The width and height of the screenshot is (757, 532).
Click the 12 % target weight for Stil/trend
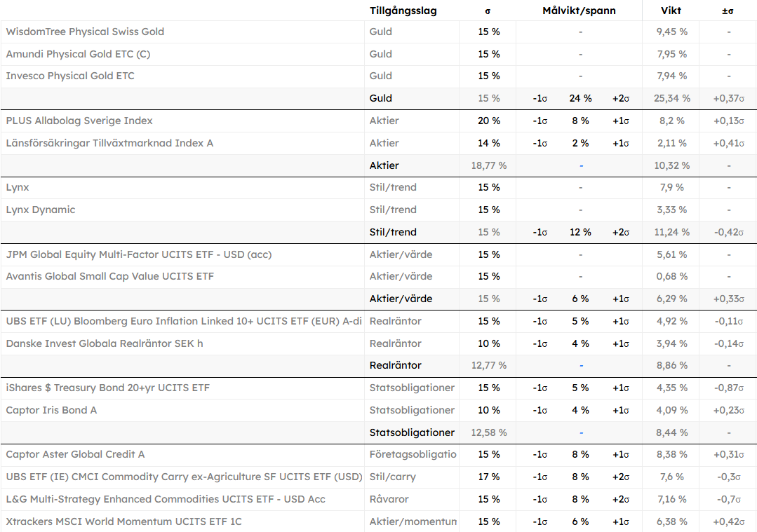click(x=581, y=232)
